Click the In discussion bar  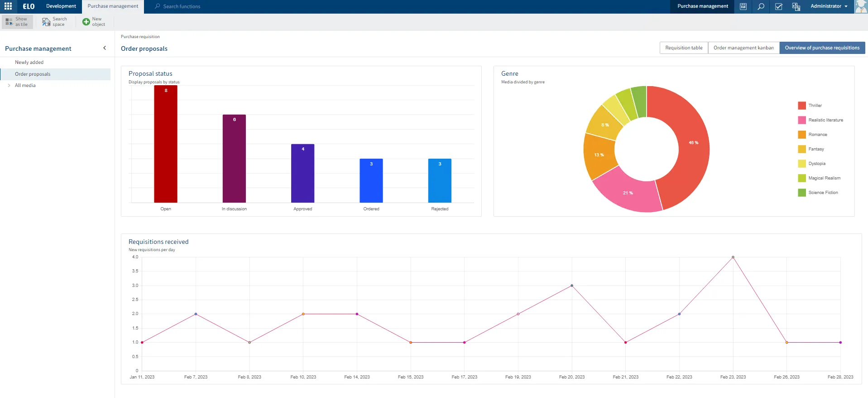[234, 159]
